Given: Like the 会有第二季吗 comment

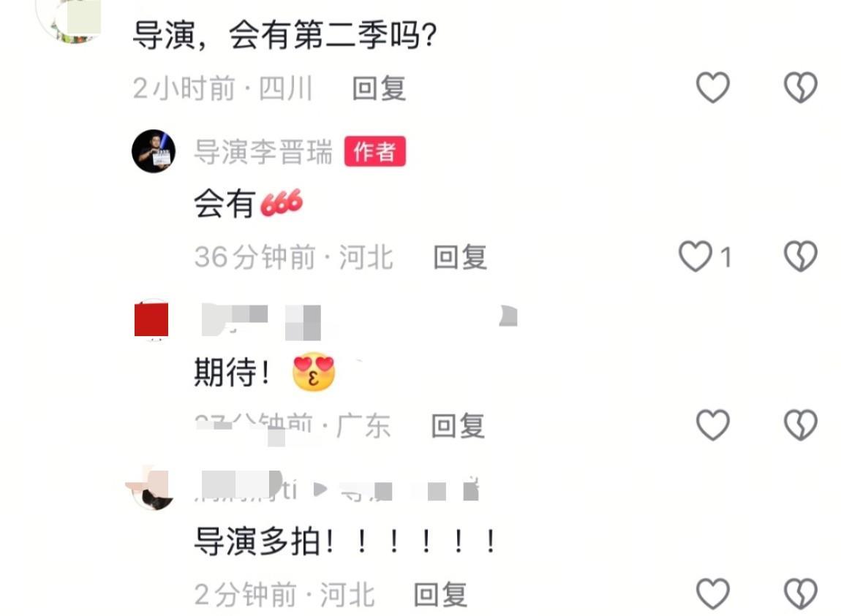Looking at the screenshot, I should pyautogui.click(x=713, y=88).
